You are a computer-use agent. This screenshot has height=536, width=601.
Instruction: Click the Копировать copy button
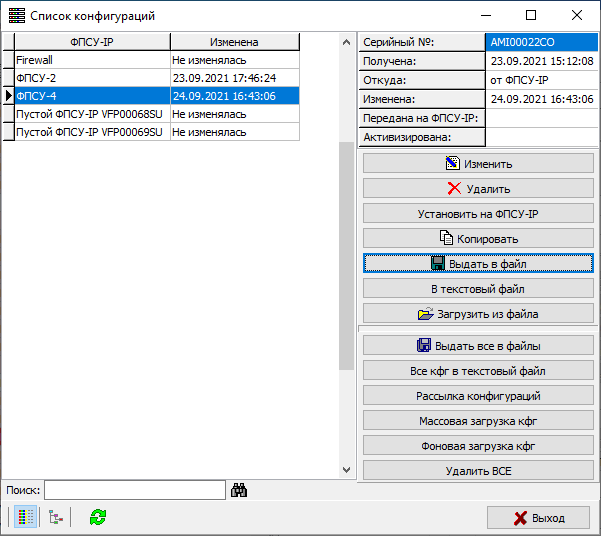pos(478,238)
